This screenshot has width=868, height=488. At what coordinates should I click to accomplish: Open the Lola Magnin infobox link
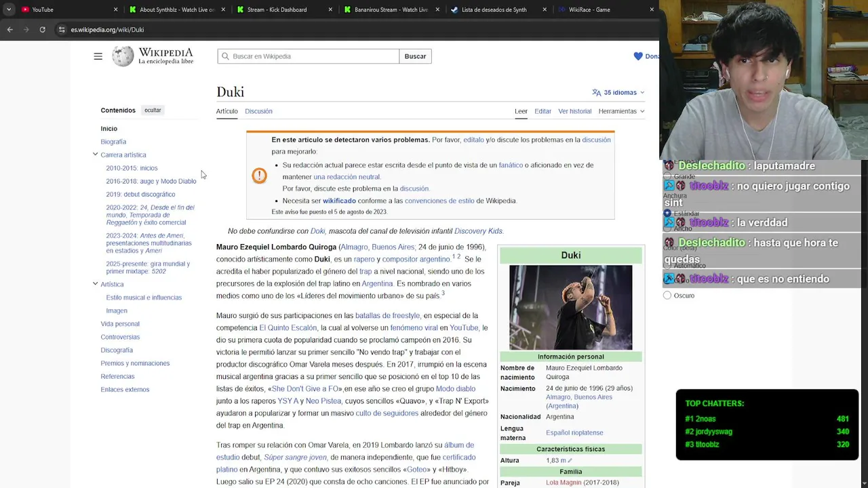[564, 483]
